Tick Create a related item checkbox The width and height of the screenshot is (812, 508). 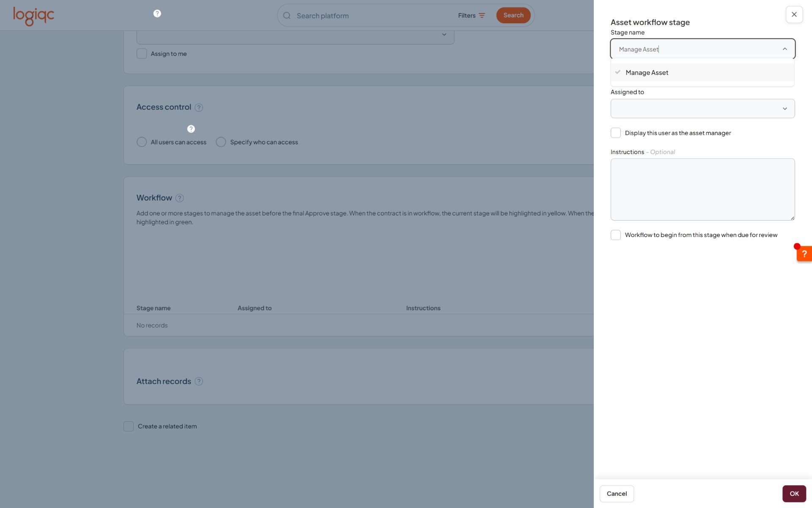[x=129, y=426]
